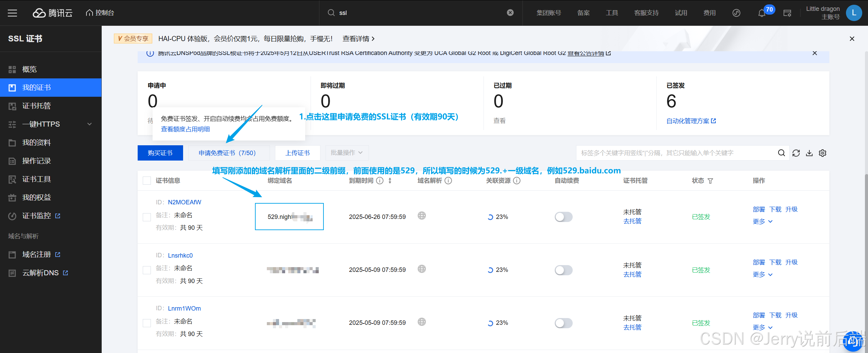
Task: Click the domain resolution globe for N2MOEAfW
Action: (x=421, y=216)
